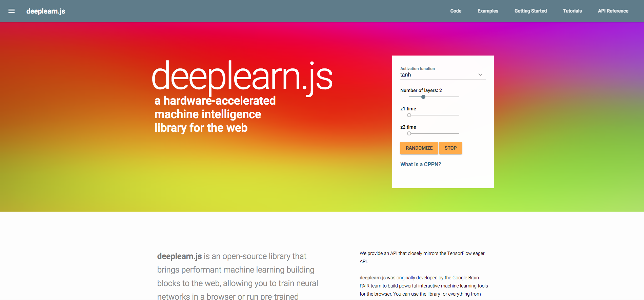Open the What is a CPPN? link

click(421, 164)
